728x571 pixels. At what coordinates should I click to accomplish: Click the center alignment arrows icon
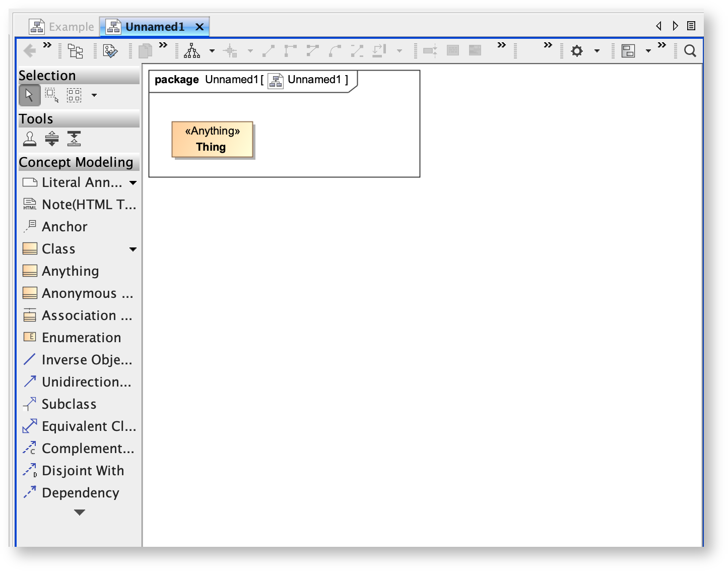click(230, 51)
